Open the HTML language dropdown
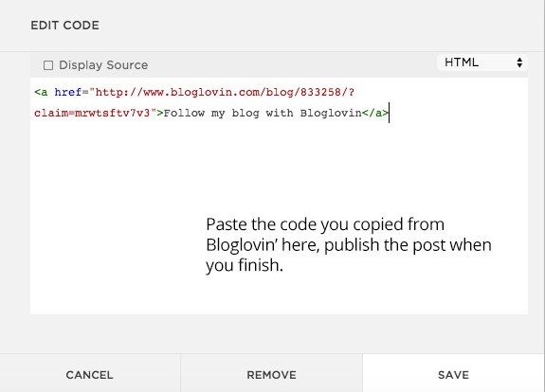 (482, 62)
